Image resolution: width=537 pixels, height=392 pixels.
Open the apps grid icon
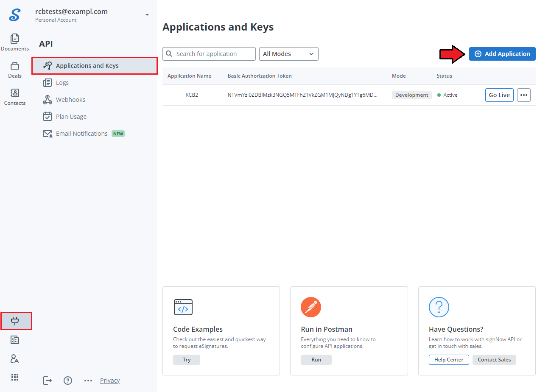tap(15, 377)
